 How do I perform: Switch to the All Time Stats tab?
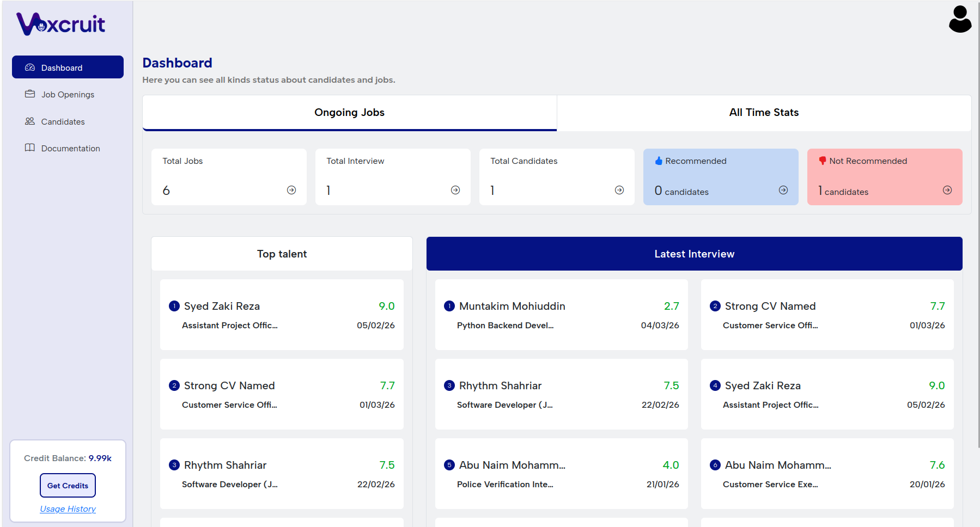(x=764, y=113)
